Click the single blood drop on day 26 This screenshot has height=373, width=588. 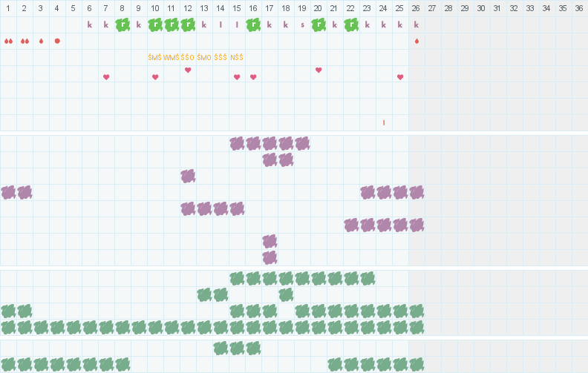pyautogui.click(x=416, y=41)
